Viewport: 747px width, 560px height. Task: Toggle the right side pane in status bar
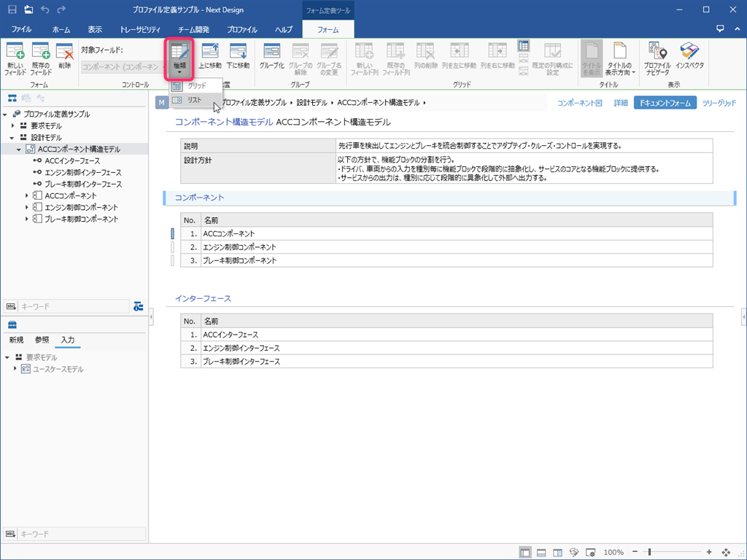[557, 552]
